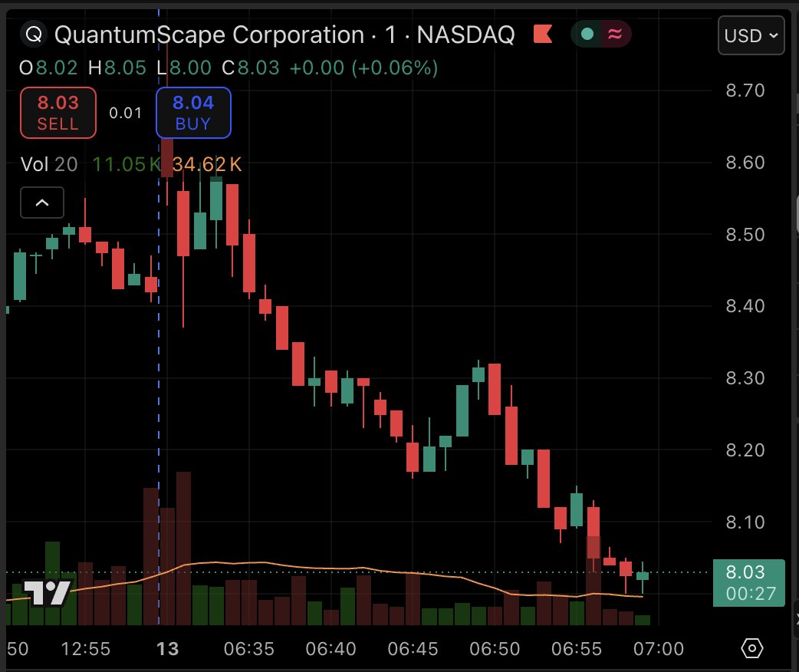Click the 8.50 price axis label
Image resolution: width=799 pixels, height=672 pixels.
tap(745, 235)
